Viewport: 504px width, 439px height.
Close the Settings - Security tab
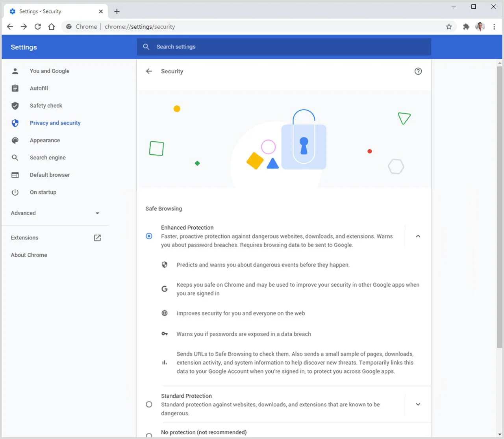pyautogui.click(x=101, y=11)
